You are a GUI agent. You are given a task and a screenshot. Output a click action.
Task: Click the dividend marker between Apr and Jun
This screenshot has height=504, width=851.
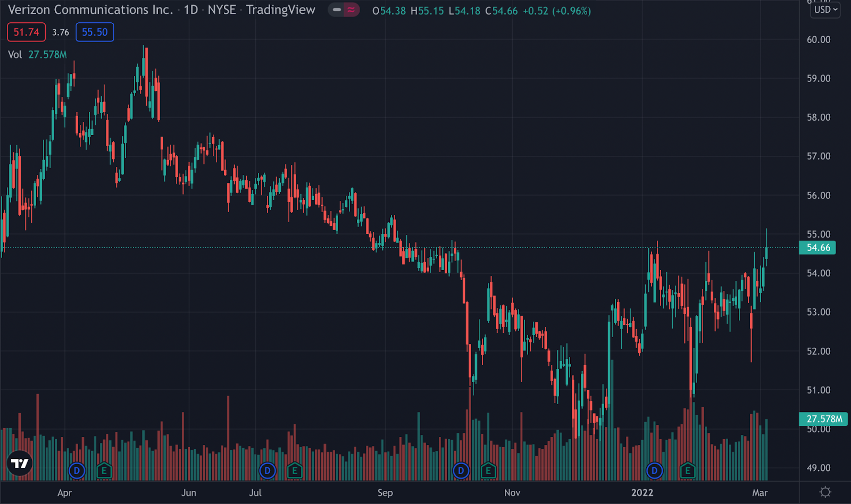(77, 471)
